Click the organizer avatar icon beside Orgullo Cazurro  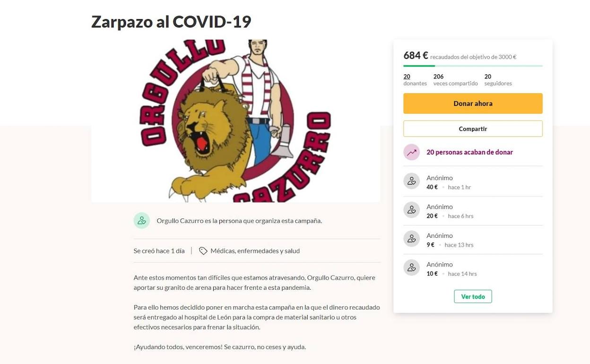pos(141,220)
